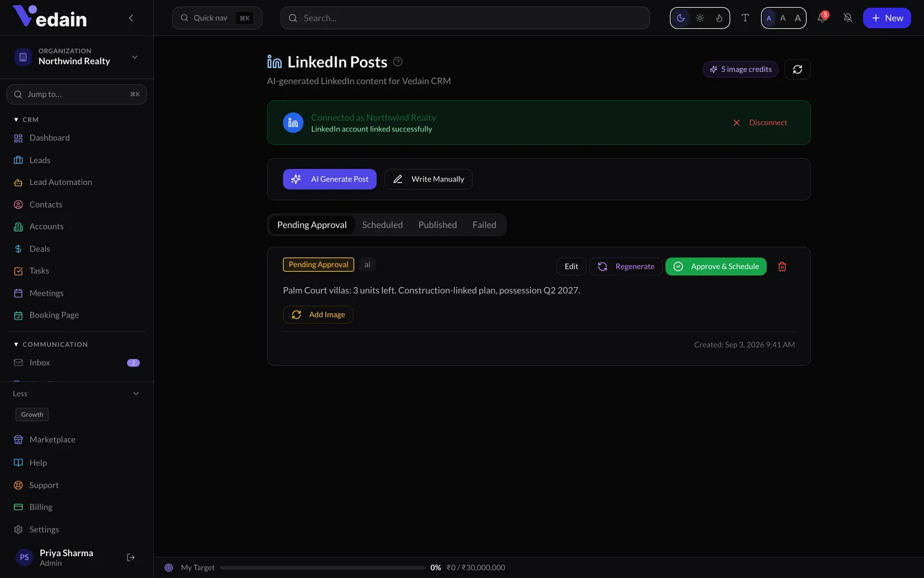This screenshot has height=578, width=924.
Task: Switch to the Published tab
Action: click(x=438, y=225)
